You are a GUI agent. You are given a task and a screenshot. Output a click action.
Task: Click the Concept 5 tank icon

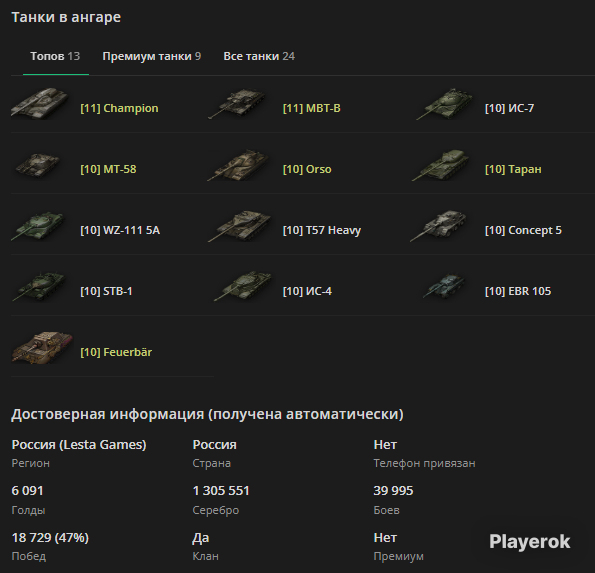point(439,226)
